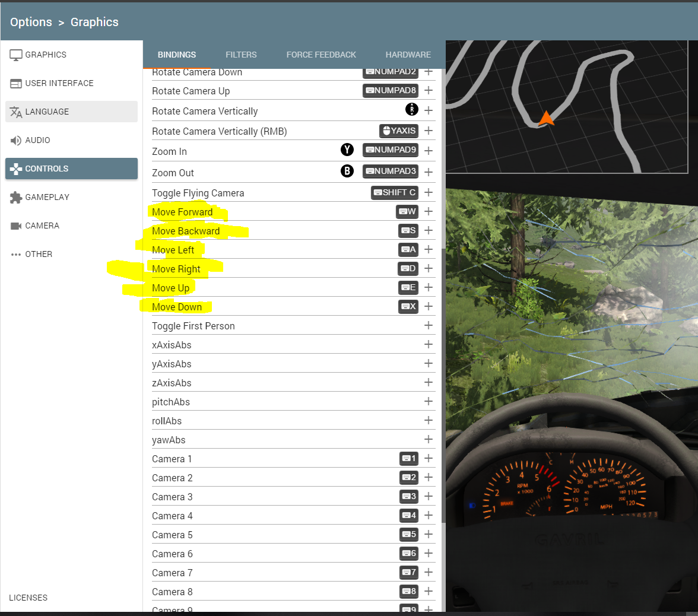Viewport: 698px width, 616px height.
Task: Select the Camera 6 row label
Action: [172, 554]
